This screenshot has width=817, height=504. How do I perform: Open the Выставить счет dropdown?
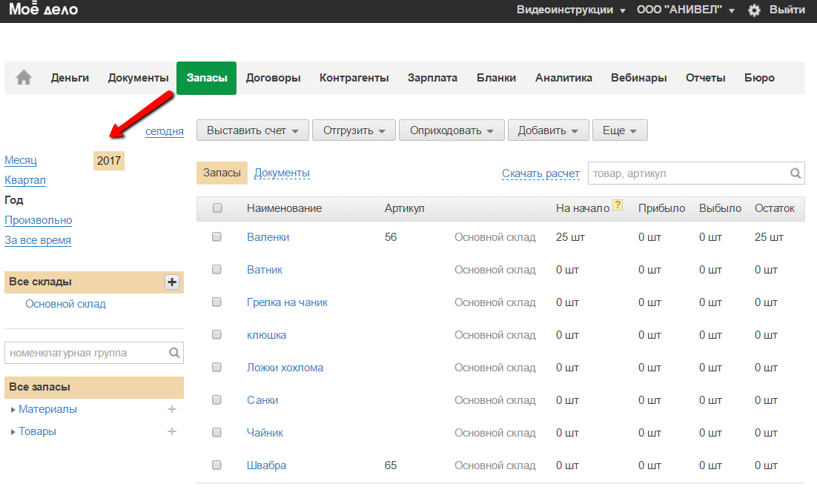pyautogui.click(x=252, y=130)
